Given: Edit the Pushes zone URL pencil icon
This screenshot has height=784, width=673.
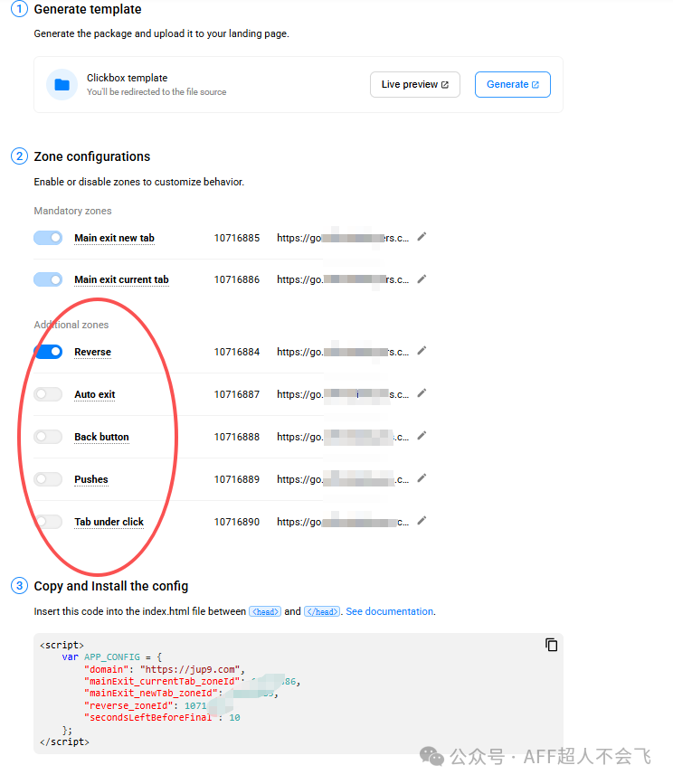Looking at the screenshot, I should coord(422,478).
